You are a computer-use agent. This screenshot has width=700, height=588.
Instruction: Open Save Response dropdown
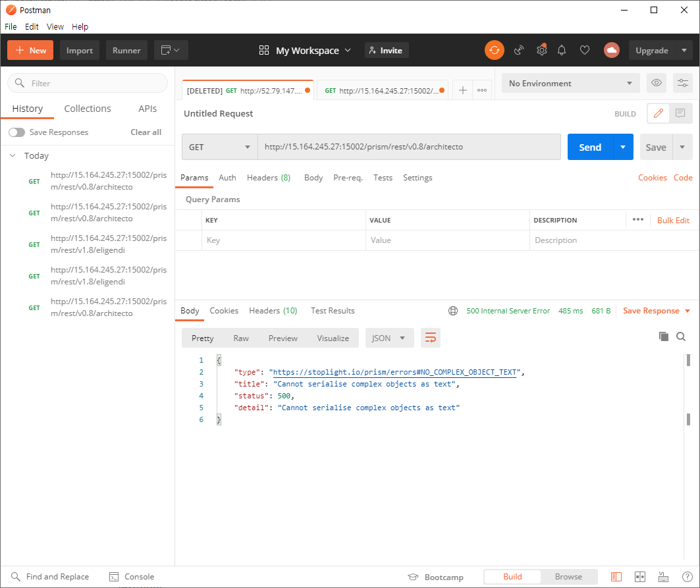pos(657,311)
